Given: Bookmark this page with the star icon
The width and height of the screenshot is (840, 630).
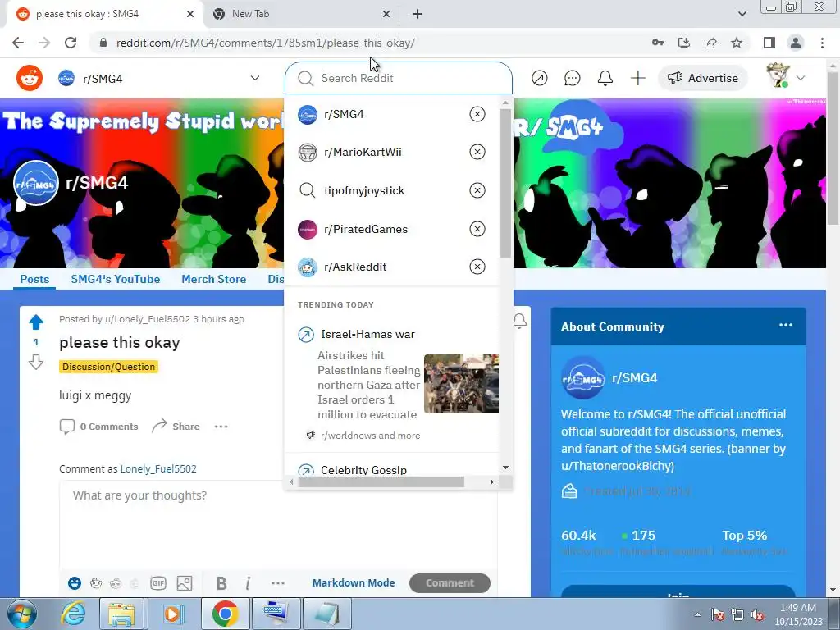Looking at the screenshot, I should 737,43.
